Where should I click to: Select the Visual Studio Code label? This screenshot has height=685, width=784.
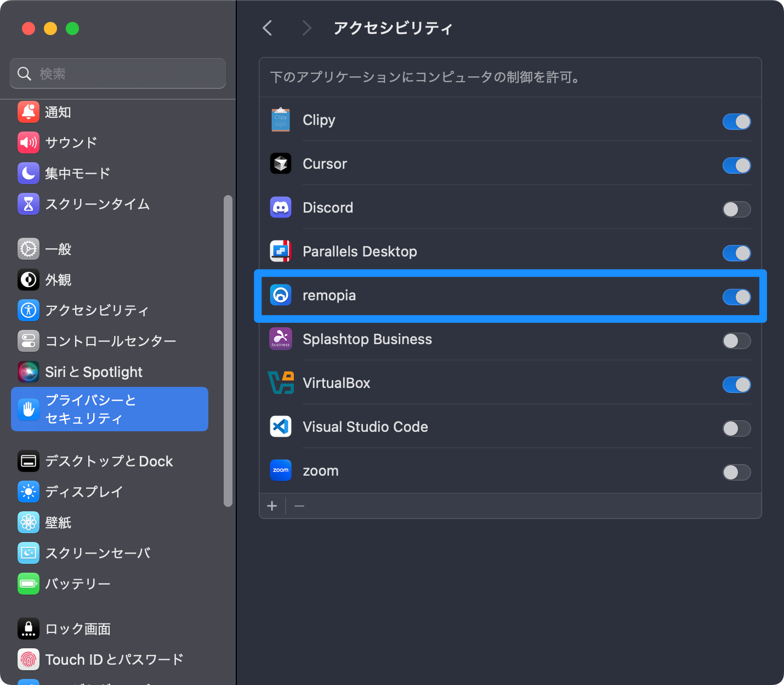tap(365, 427)
